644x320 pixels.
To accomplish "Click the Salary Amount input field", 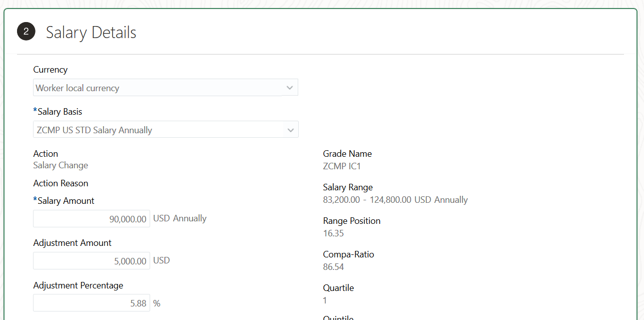I will point(92,219).
